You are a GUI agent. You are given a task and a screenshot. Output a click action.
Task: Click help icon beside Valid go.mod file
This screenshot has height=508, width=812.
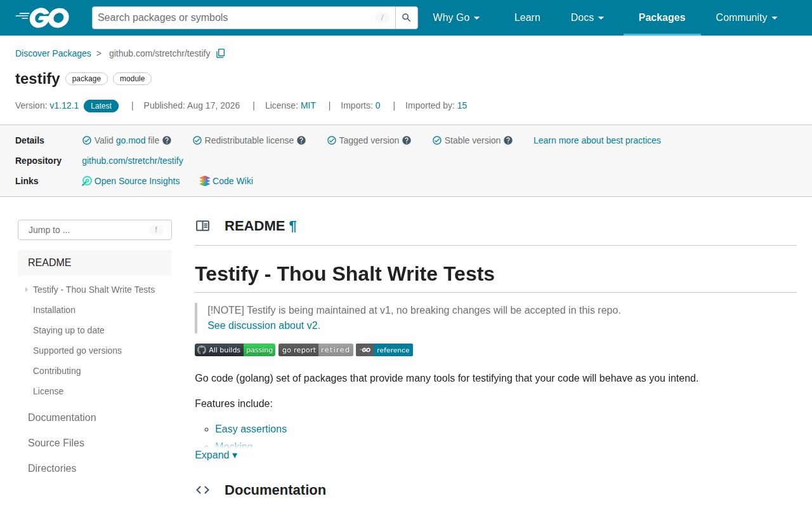click(x=167, y=140)
